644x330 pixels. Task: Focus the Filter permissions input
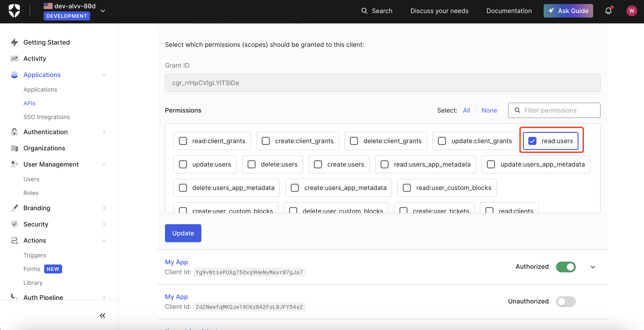(x=554, y=110)
